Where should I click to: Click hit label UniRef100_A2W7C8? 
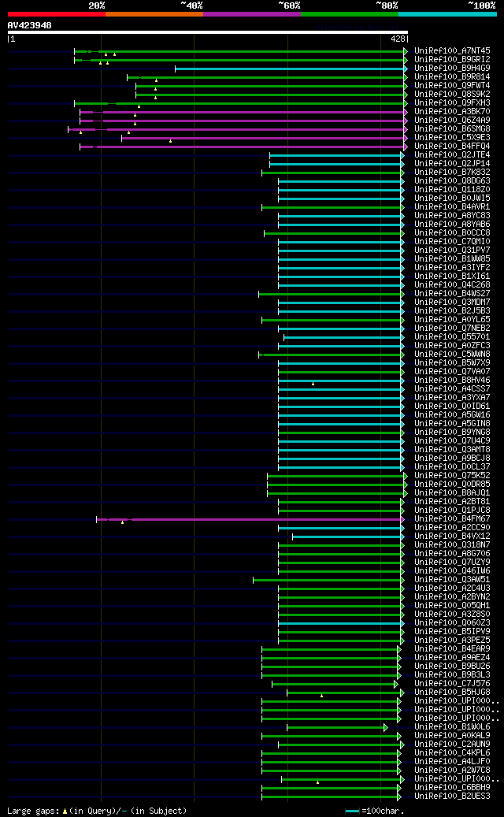tap(452, 770)
